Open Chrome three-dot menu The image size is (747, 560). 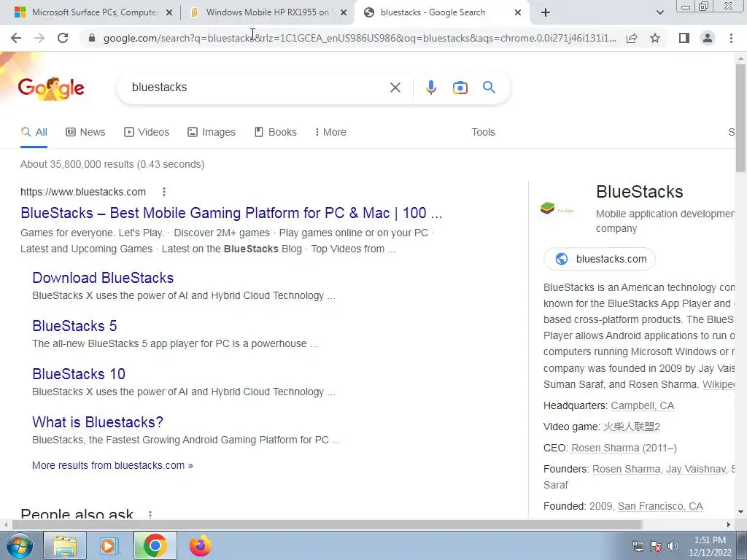[x=731, y=38]
